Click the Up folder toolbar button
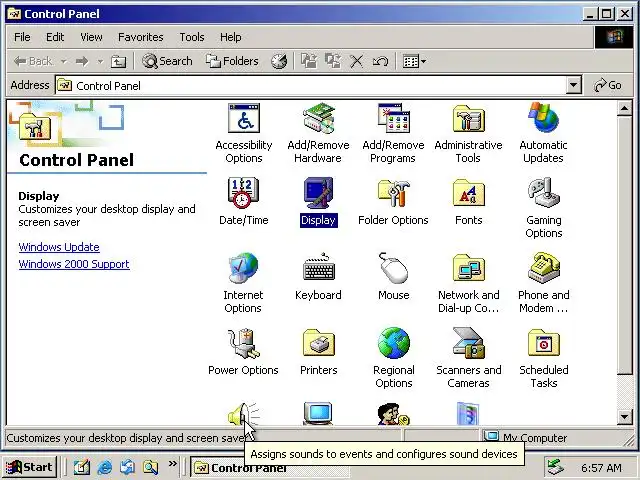This screenshot has height=480, width=640. (118, 61)
